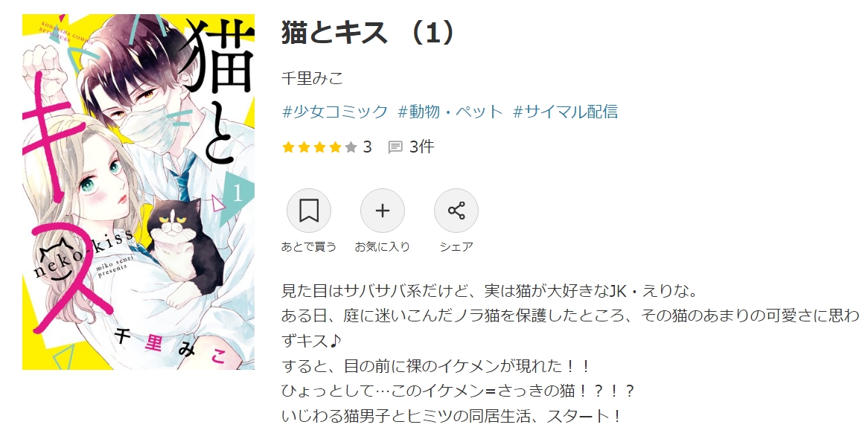Add to favorites with the plus icon
868x442 pixels.
(383, 211)
